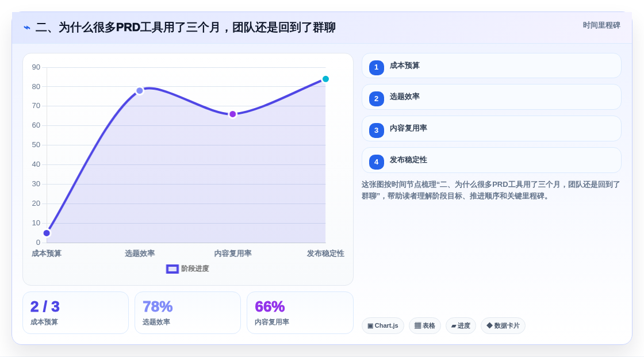Image resolution: width=644 pixels, height=357 pixels.
Task: Click the number 3 badge for 内容复用率
Action: [x=376, y=130]
